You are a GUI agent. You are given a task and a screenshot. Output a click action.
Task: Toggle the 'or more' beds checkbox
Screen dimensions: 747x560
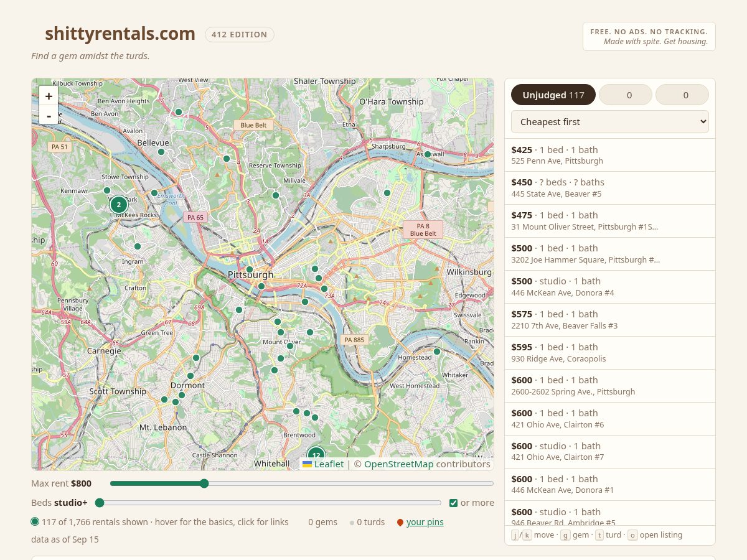pyautogui.click(x=454, y=503)
